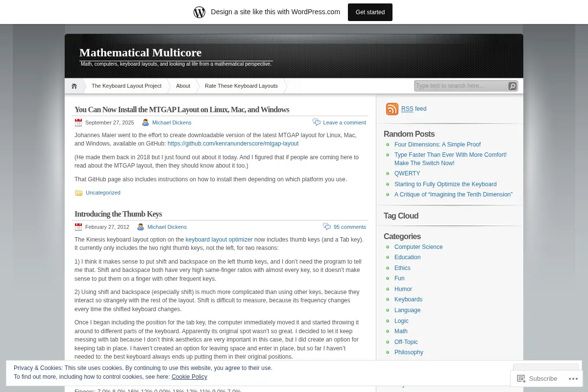
Task: Click the Get started button
Action: (x=370, y=12)
